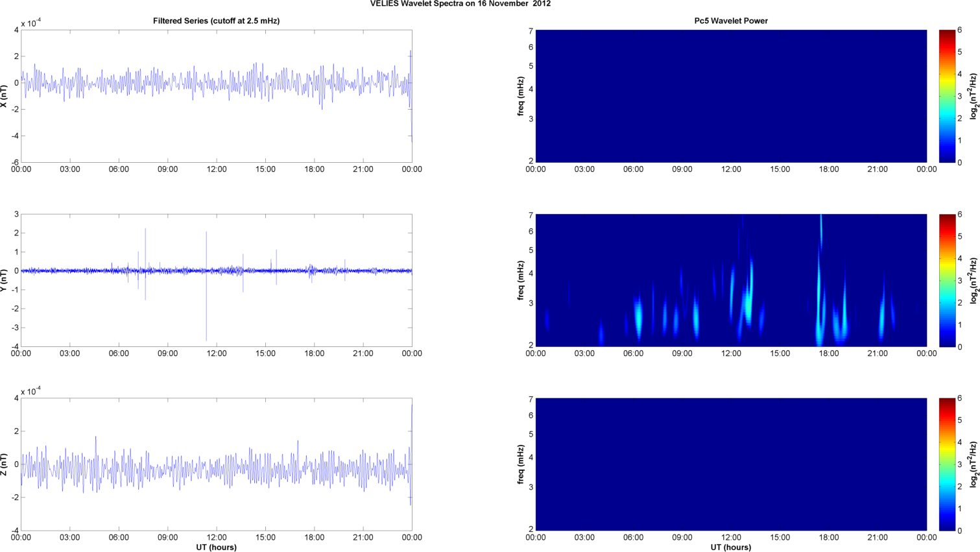Click the "Z (nT)" axis label
This screenshot has width=980, height=552.
tap(4, 464)
